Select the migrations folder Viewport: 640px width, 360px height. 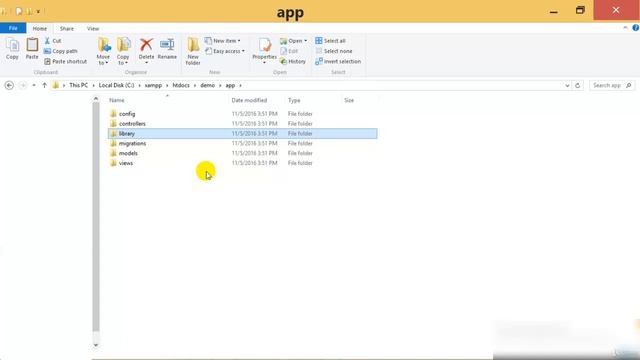pyautogui.click(x=132, y=143)
